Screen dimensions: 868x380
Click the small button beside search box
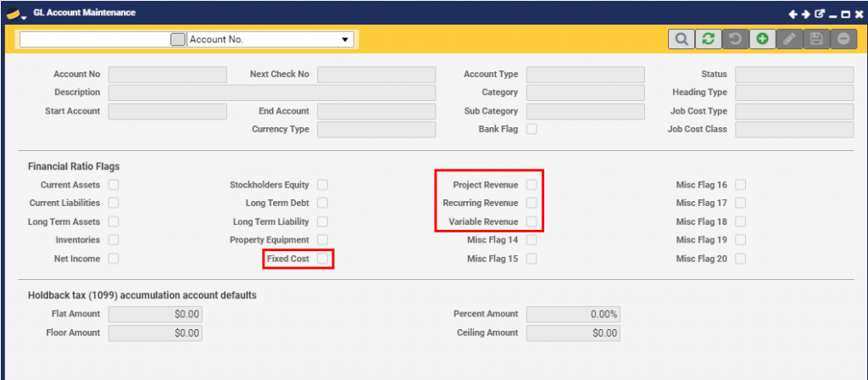tap(177, 39)
